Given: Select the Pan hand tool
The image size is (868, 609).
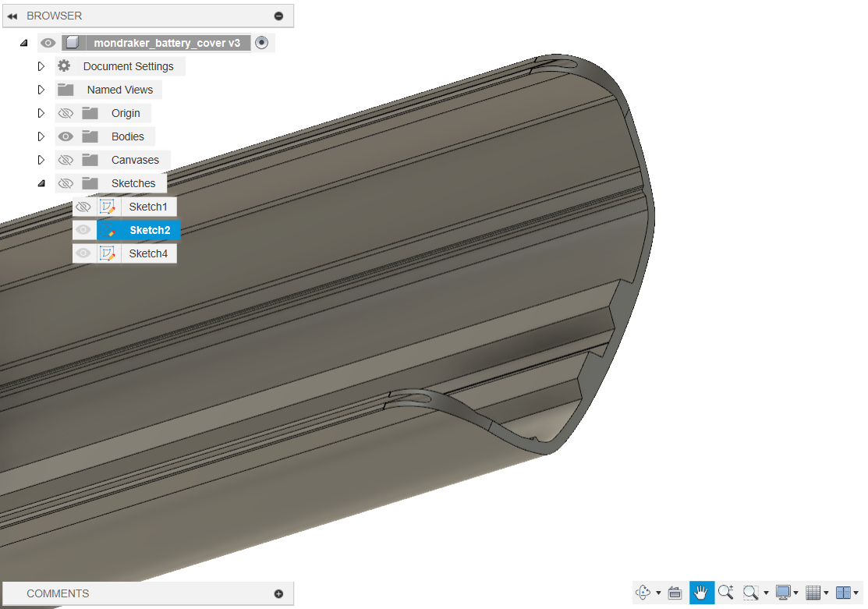Looking at the screenshot, I should (701, 593).
